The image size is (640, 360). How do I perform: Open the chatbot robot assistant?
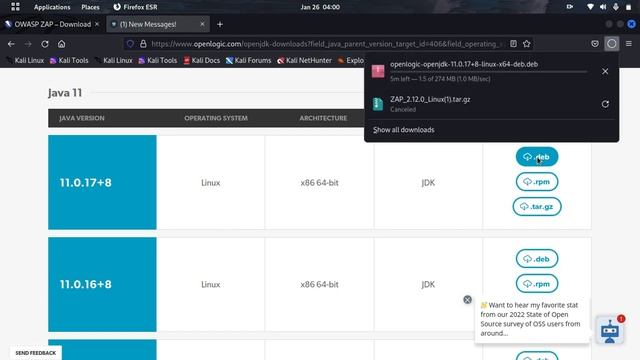click(610, 331)
